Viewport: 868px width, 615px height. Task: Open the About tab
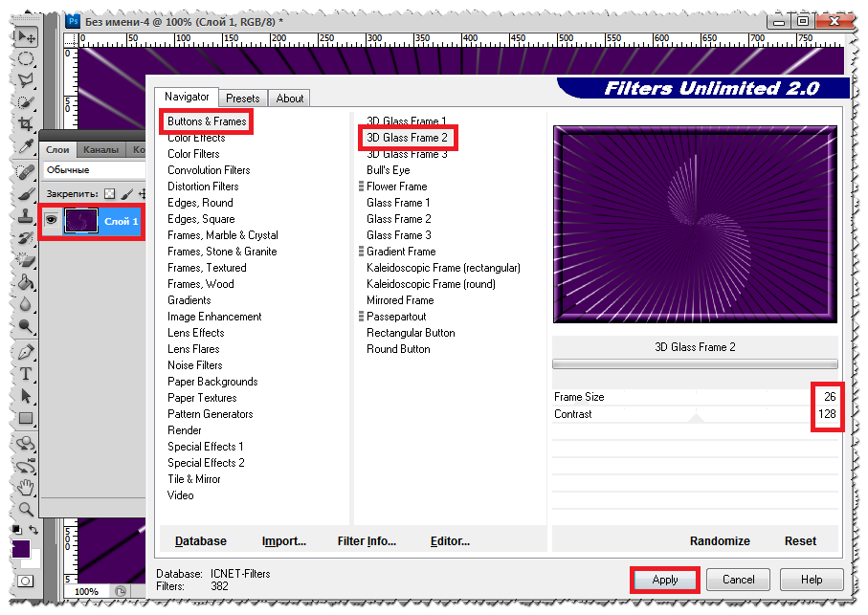point(290,98)
